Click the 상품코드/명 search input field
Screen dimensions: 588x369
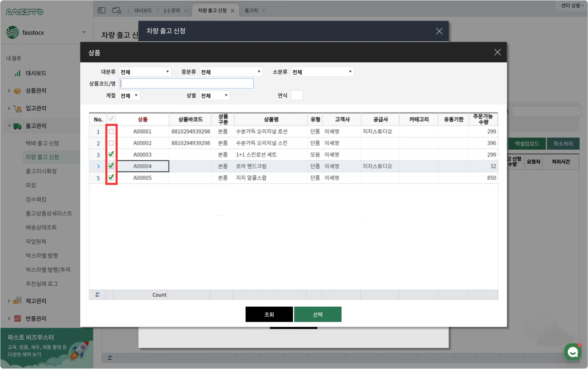coord(186,84)
